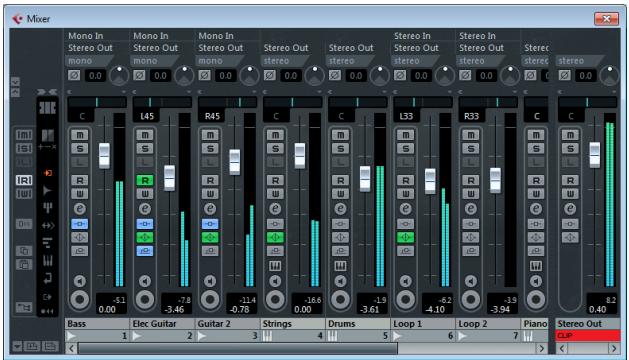Solo the Elec Guitar channel
629x360 pixels.
point(145,148)
